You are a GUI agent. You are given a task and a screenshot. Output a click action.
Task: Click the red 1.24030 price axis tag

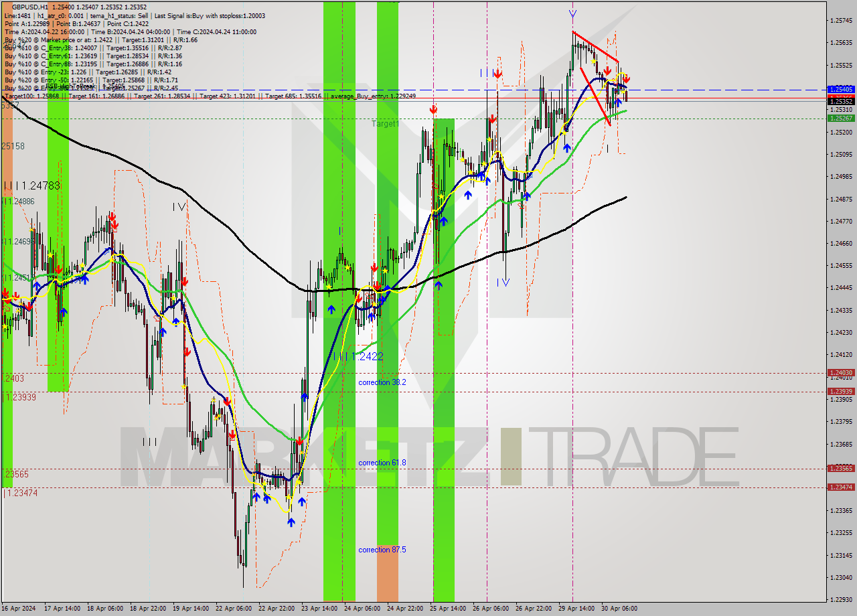[x=841, y=372]
